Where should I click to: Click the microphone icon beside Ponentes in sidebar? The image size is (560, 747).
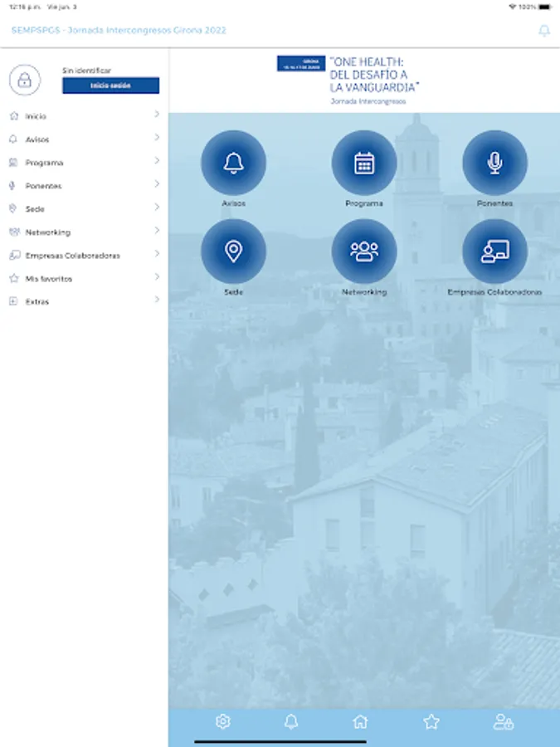click(x=12, y=186)
